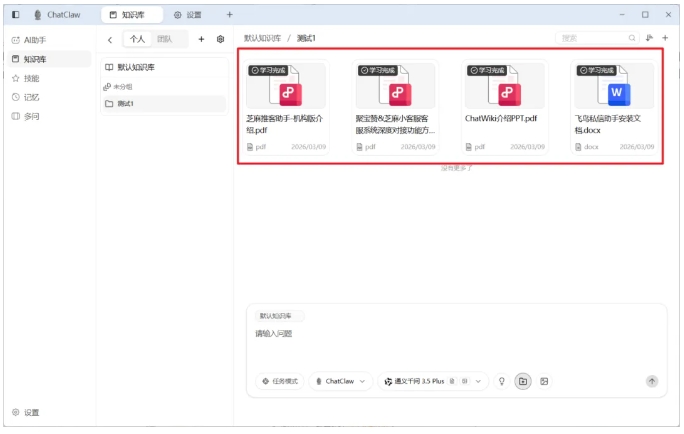Open AI助手 in the left sidebar
Image resolution: width=684 pixels, height=434 pixels.
pyautogui.click(x=49, y=40)
